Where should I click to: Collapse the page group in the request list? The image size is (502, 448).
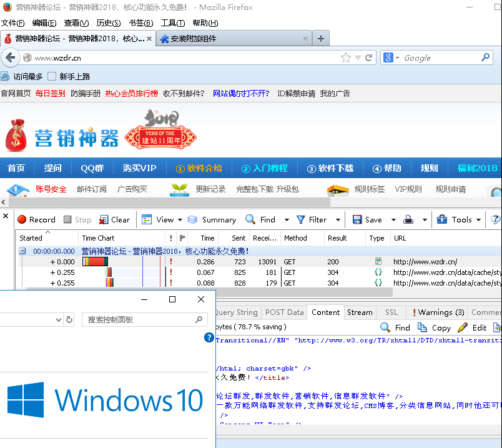coord(22,251)
